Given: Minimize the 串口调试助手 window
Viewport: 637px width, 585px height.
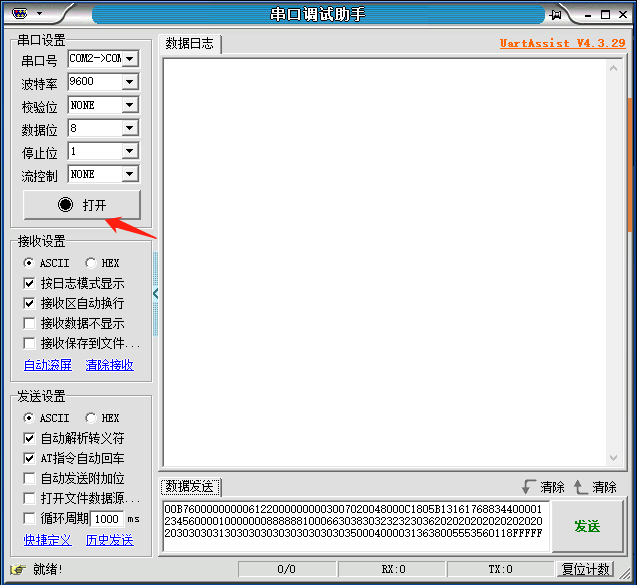Looking at the screenshot, I should click(588, 15).
